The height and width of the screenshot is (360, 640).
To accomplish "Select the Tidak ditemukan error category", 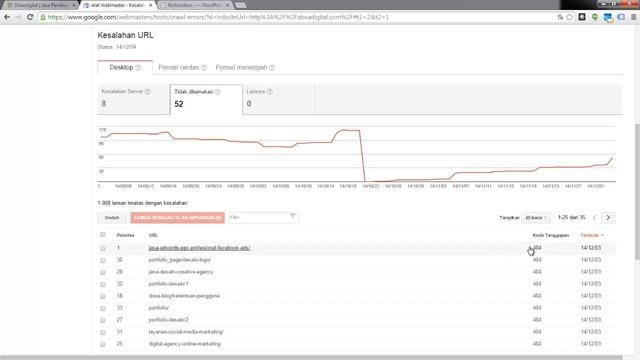I will click(206, 99).
